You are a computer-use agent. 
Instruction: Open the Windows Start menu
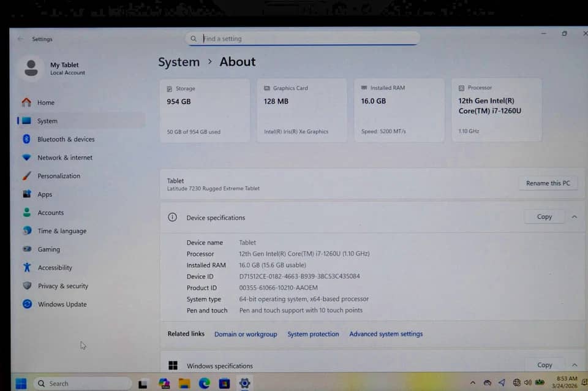click(x=21, y=384)
